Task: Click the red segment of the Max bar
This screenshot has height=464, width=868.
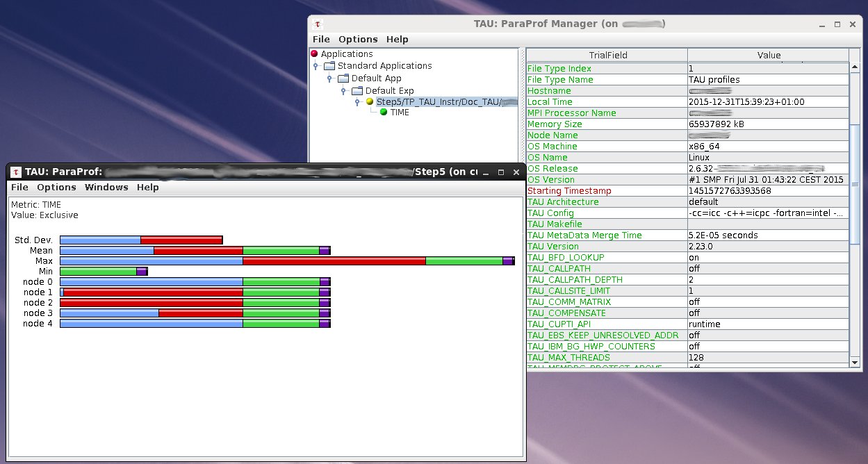Action: click(x=334, y=260)
